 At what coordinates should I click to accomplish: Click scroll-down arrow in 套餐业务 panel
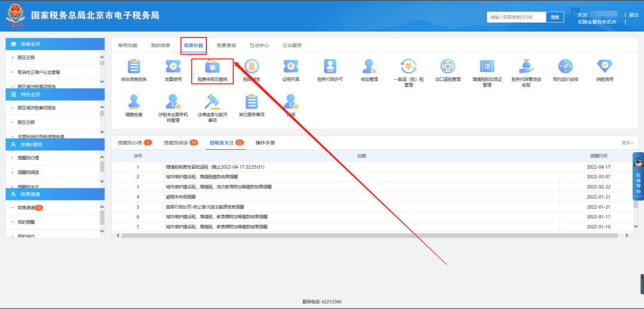click(x=103, y=82)
